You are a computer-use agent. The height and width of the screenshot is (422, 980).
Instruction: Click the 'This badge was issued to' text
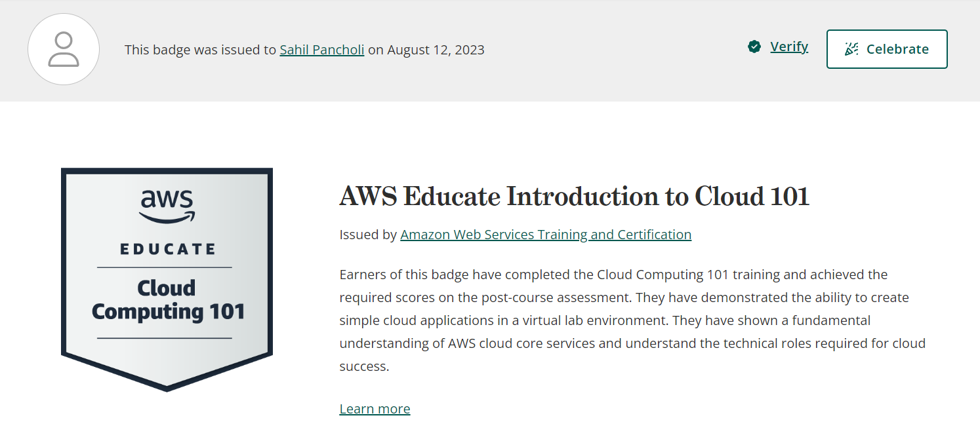[x=200, y=50]
